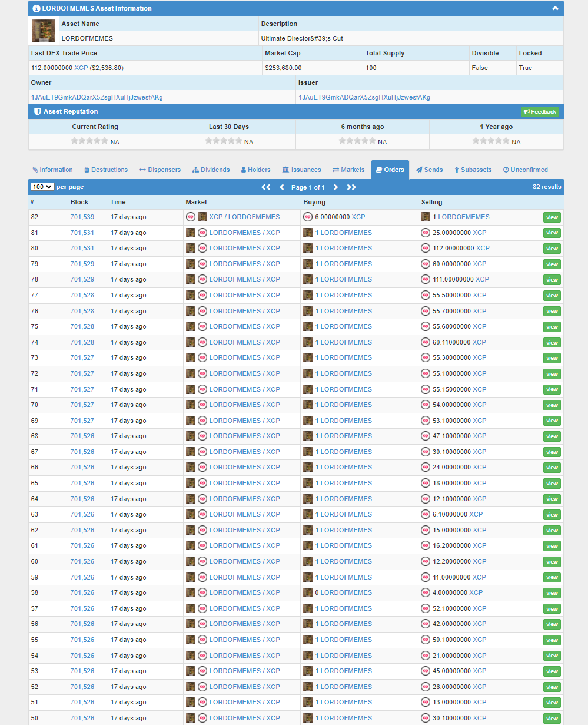Go to next page chevron icon
Screen dimensions: 588x725
(336, 187)
